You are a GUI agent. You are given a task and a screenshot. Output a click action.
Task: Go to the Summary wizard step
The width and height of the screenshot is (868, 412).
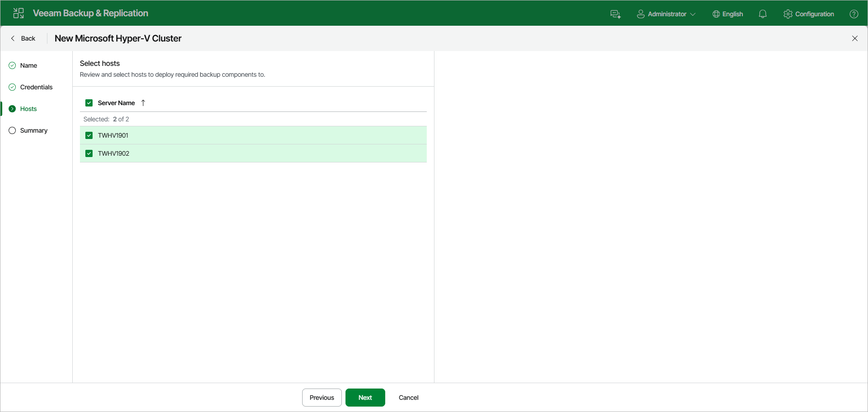33,130
